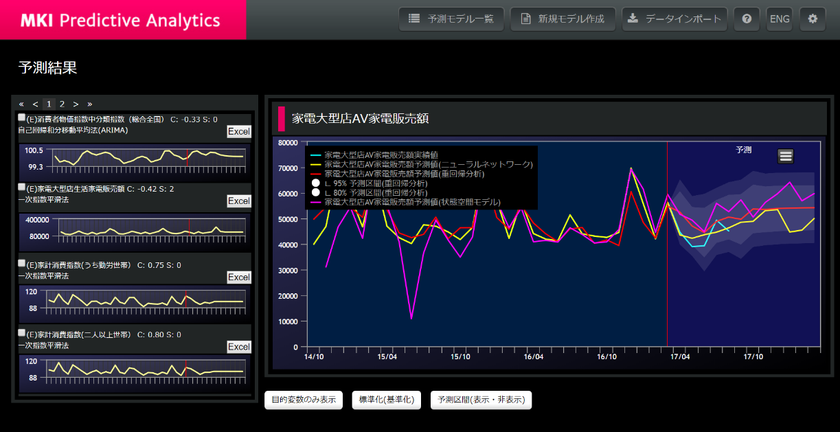840x432 pixels.
Task: Go to next page with > arrow
Action: pos(75,103)
